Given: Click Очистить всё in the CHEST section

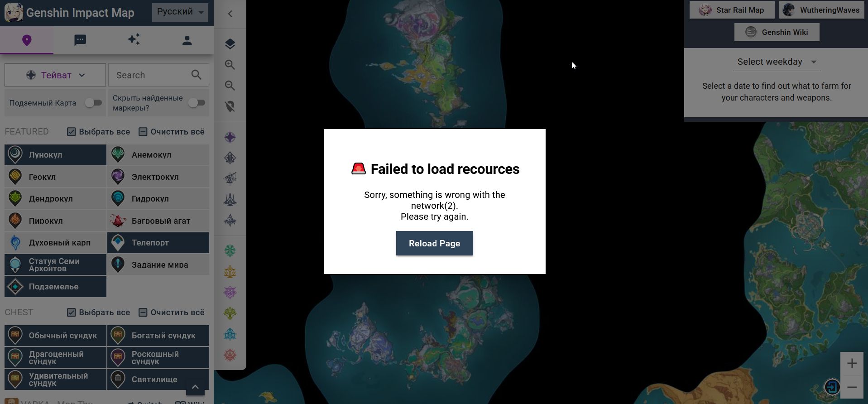Looking at the screenshot, I should [x=172, y=313].
